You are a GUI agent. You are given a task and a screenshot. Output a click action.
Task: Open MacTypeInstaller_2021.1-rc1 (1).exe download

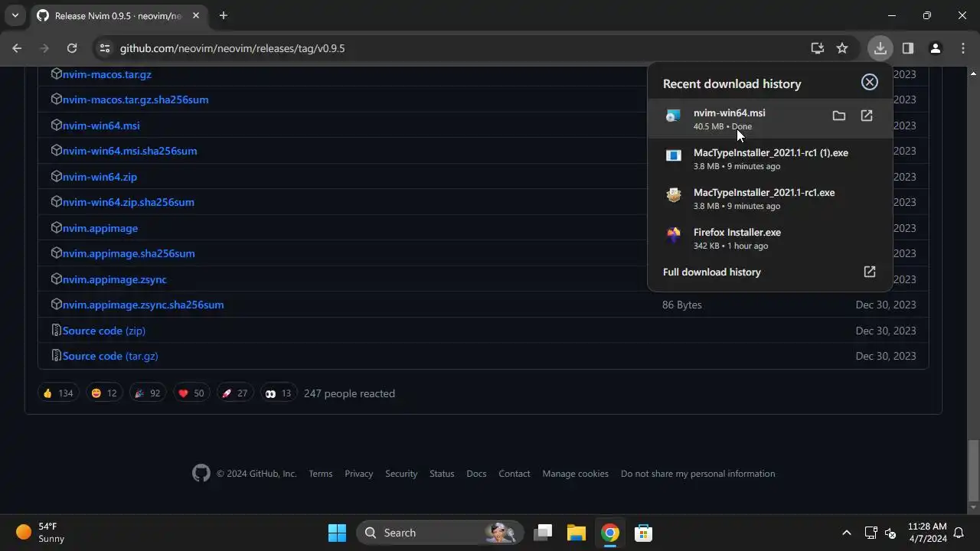(770, 158)
